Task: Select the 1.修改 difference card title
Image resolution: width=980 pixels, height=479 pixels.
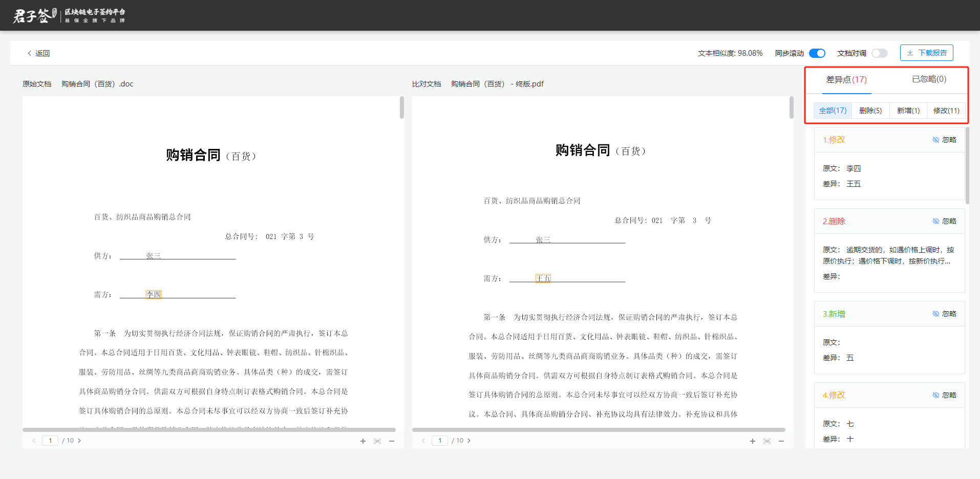Action: pos(834,140)
